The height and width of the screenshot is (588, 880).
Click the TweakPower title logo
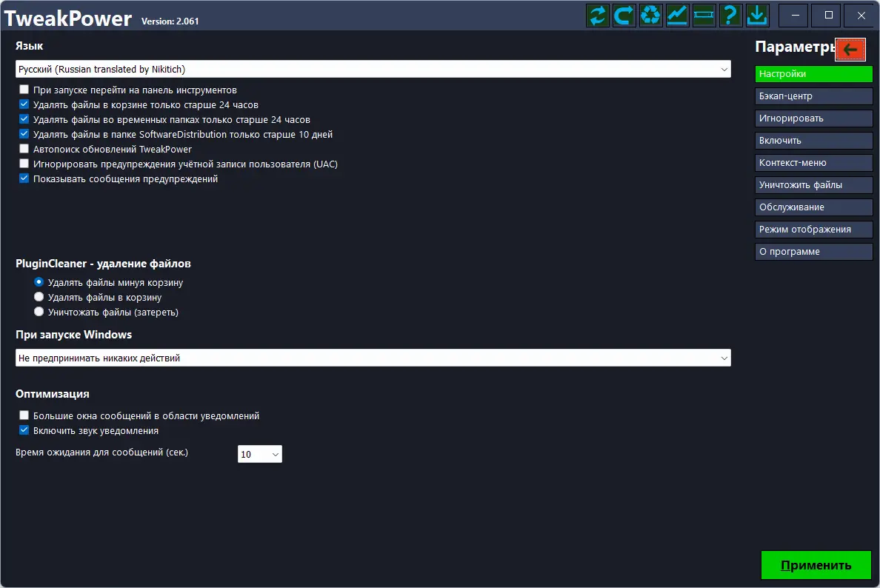[68, 18]
